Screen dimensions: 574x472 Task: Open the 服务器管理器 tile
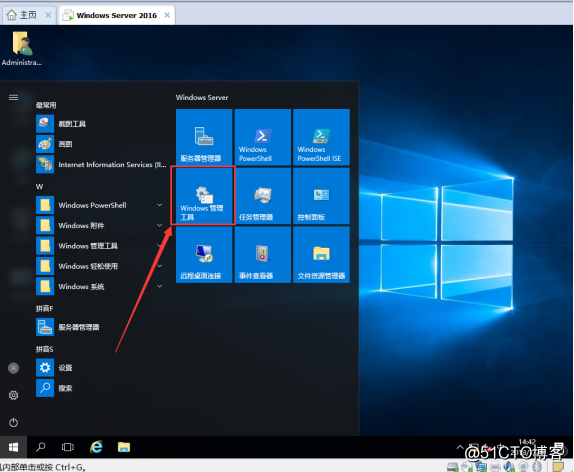[204, 137]
